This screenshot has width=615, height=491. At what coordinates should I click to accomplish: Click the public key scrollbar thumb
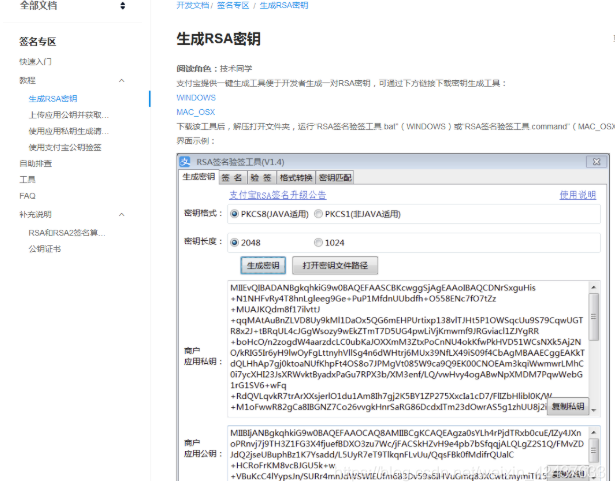click(x=594, y=451)
